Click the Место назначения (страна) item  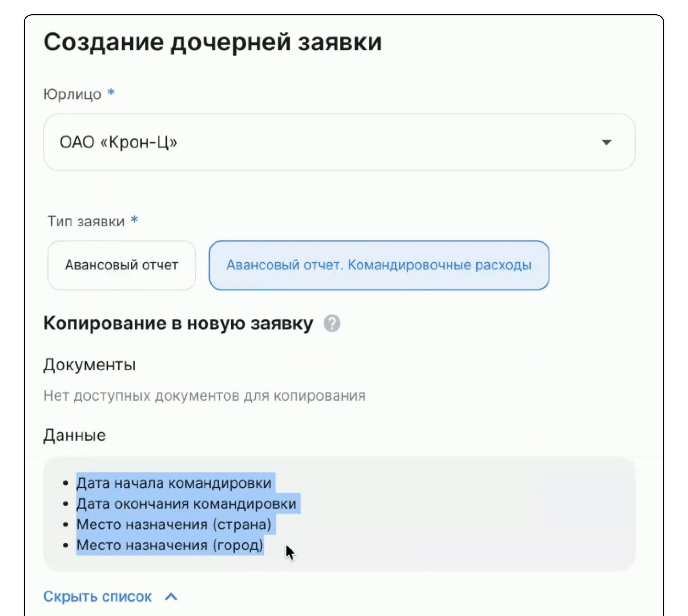click(x=174, y=524)
